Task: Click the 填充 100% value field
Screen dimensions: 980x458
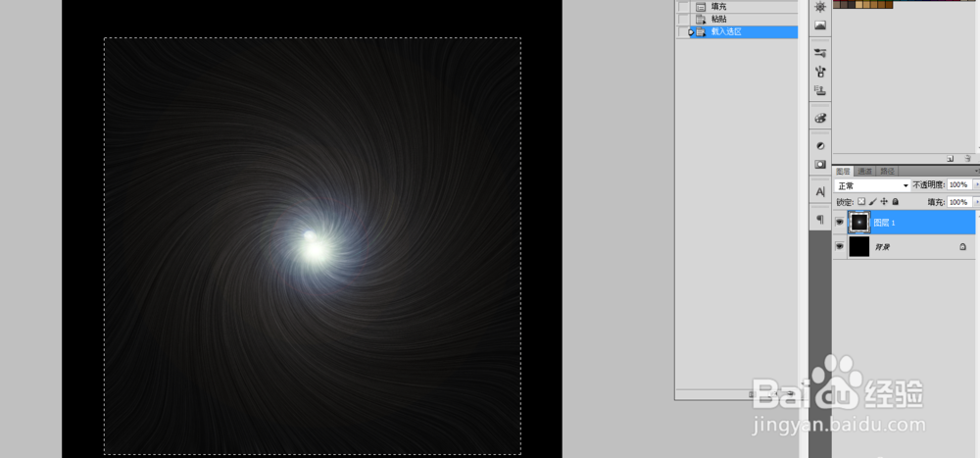Action: (x=959, y=202)
